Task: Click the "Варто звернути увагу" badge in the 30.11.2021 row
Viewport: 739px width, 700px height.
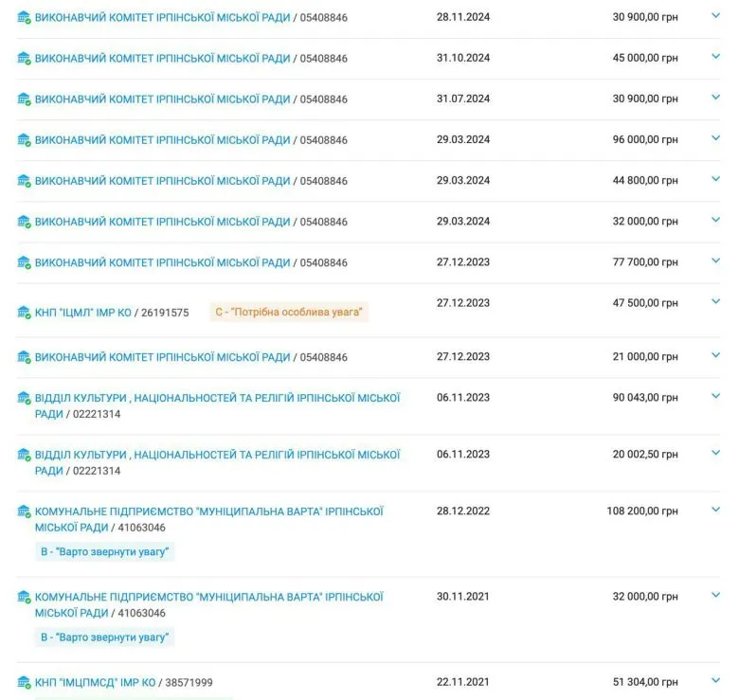Action: pos(105,637)
